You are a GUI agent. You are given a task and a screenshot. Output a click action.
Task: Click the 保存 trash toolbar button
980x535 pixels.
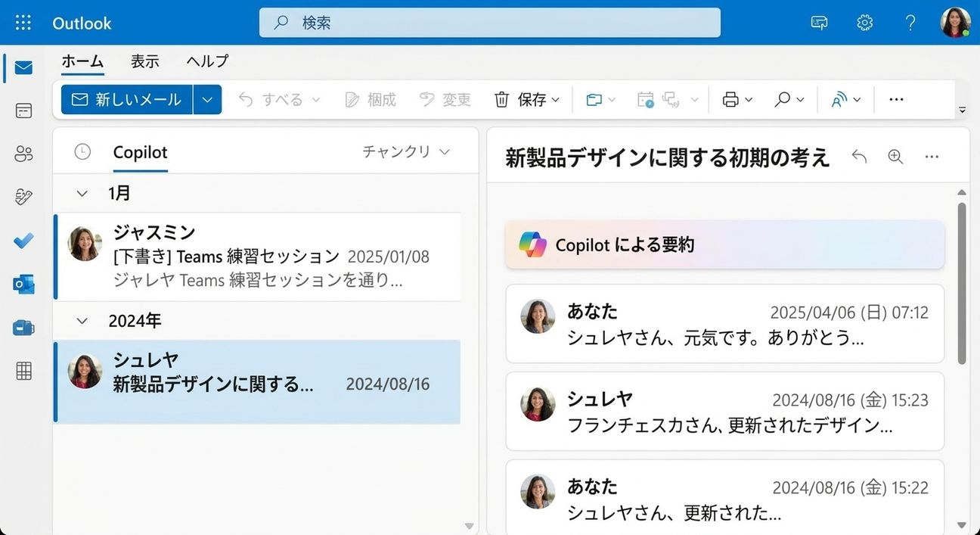click(x=520, y=100)
